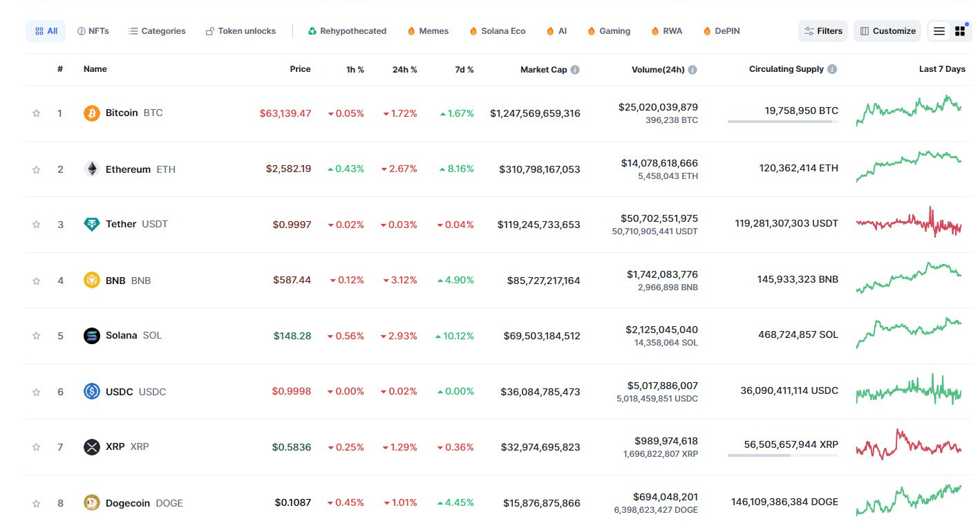Click the Solana logo icon

92,336
